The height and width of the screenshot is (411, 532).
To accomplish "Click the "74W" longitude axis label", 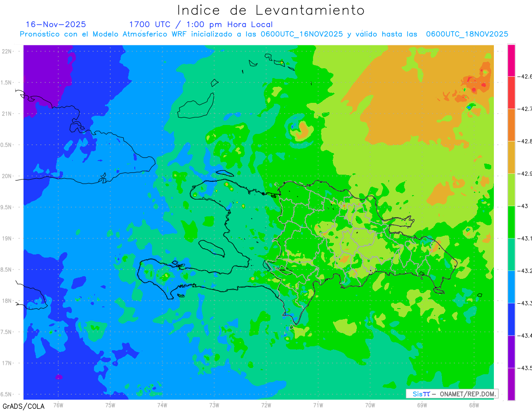I will tap(162, 405).
